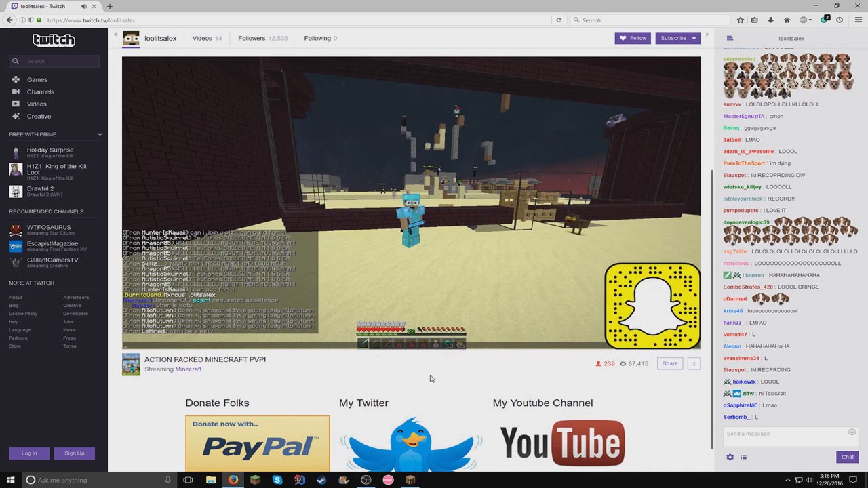Open a new browser tab with plus
The height and width of the screenshot is (488, 868).
pos(110,6)
